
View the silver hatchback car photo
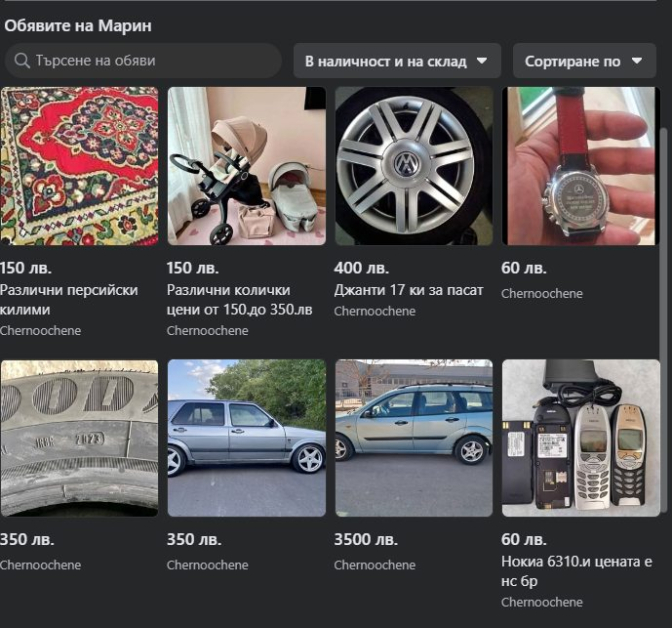(x=246, y=438)
